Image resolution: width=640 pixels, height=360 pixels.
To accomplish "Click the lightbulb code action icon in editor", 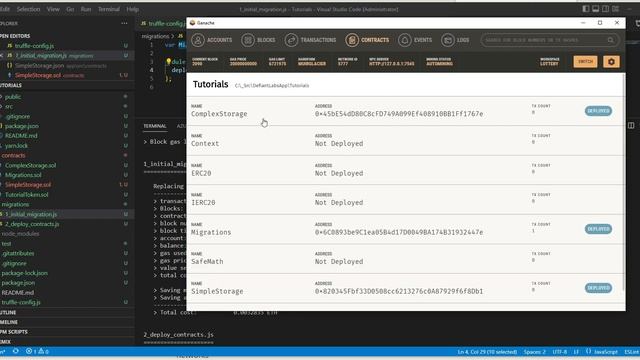I will [x=168, y=62].
